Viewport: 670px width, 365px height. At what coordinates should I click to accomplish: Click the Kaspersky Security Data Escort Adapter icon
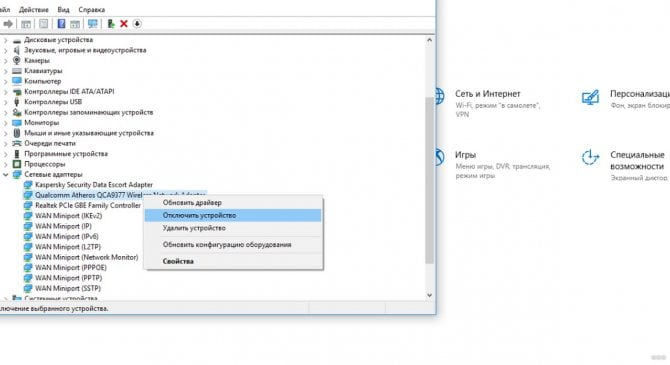pyautogui.click(x=28, y=185)
